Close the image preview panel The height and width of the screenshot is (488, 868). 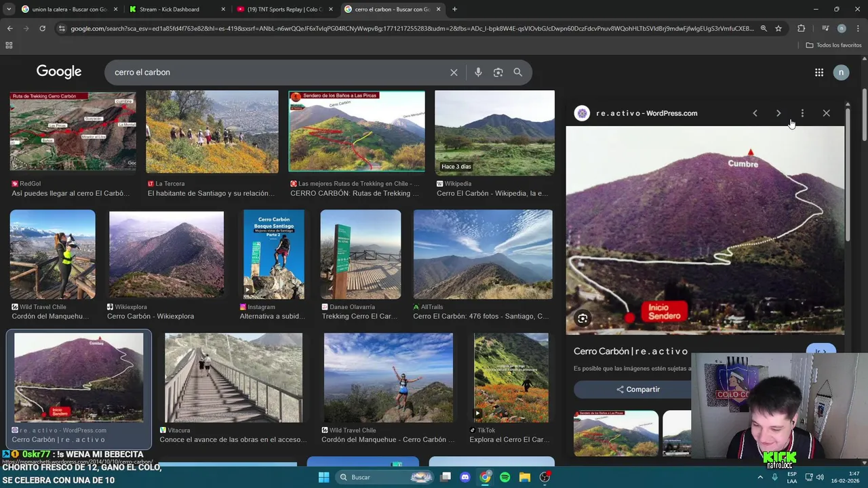(826, 113)
